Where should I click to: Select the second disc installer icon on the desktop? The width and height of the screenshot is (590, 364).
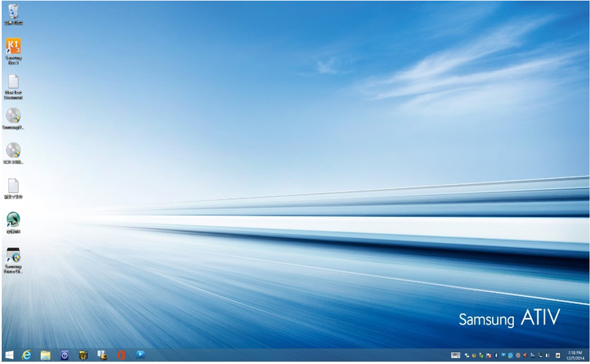(13, 153)
